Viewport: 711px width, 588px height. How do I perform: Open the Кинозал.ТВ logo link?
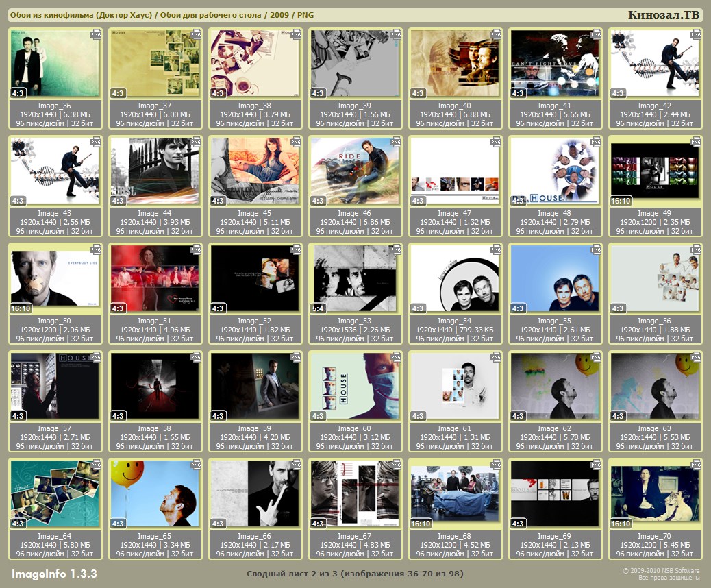pyautogui.click(x=663, y=15)
